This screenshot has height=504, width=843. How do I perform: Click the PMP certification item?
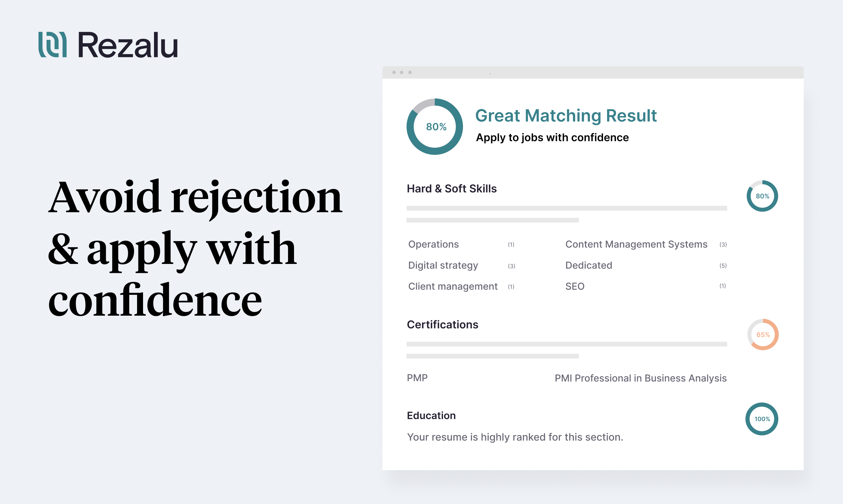417,378
